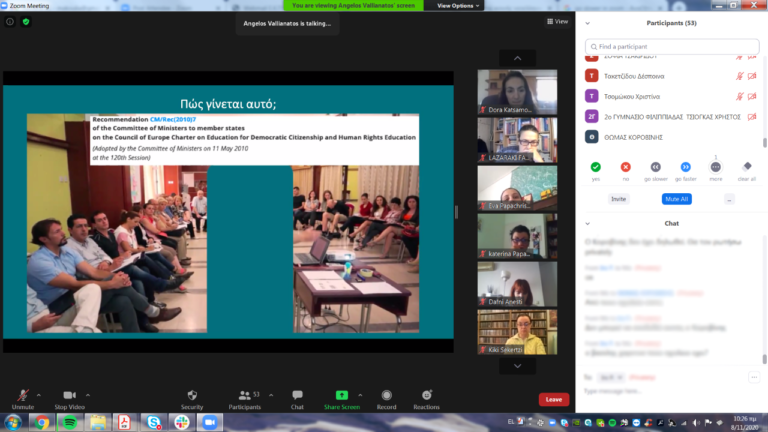The height and width of the screenshot is (432, 768).
Task: Select Eva Papachris video thumbnail
Action: click(517, 188)
